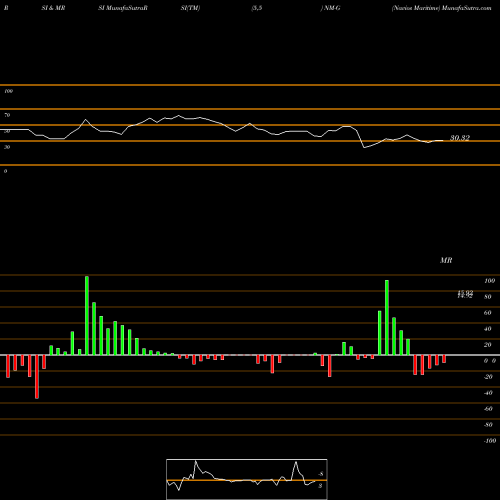Click the MR axis label -60
This screenshot has width=500, height=500.
(x=488, y=409)
